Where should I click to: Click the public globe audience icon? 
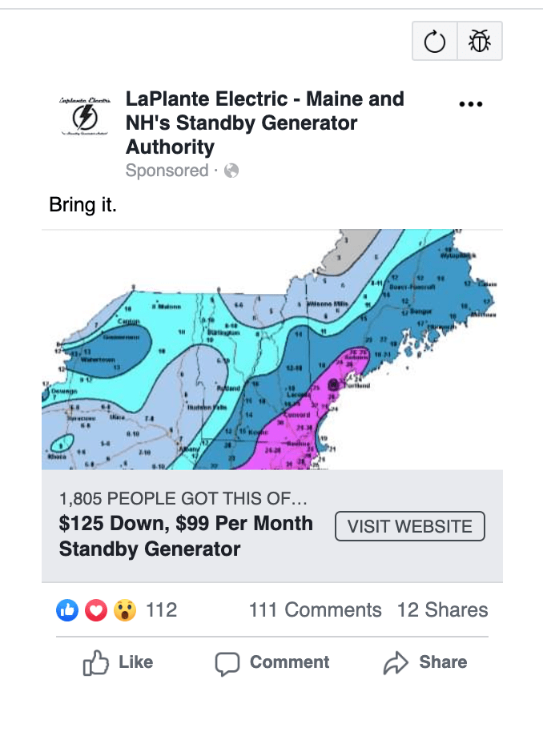231,171
